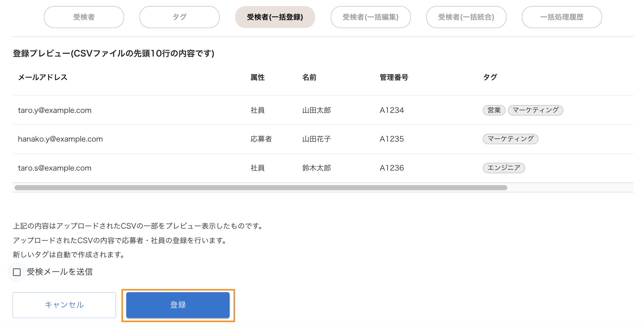
Task: Click the エンジニア tag chip
Action: tap(504, 168)
